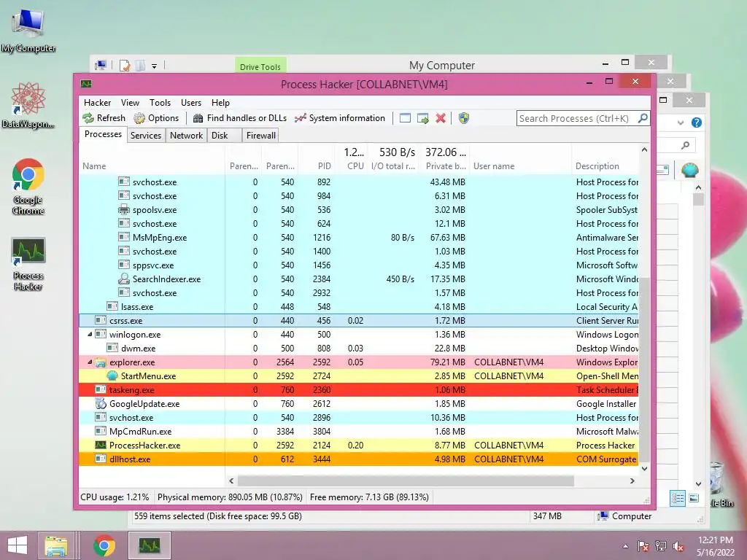Select the StartMenu.exe process row
Viewport: 747px width, 560px height.
[359, 376]
